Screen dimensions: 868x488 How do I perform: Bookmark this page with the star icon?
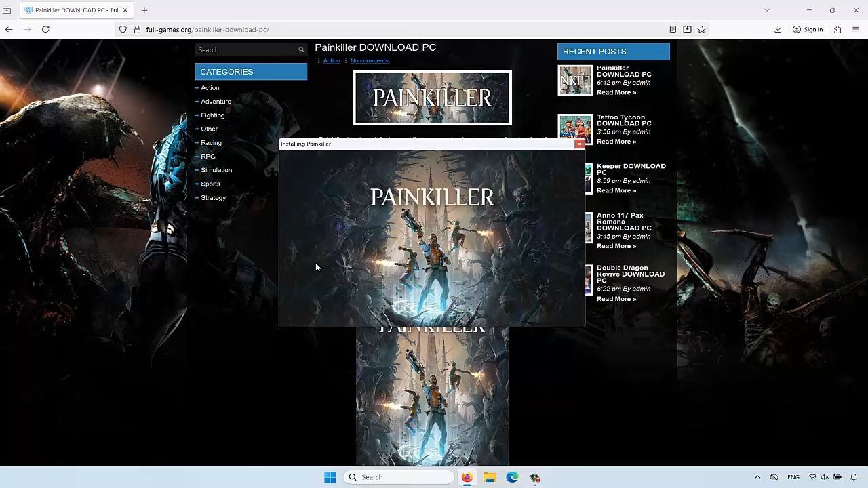(x=701, y=29)
